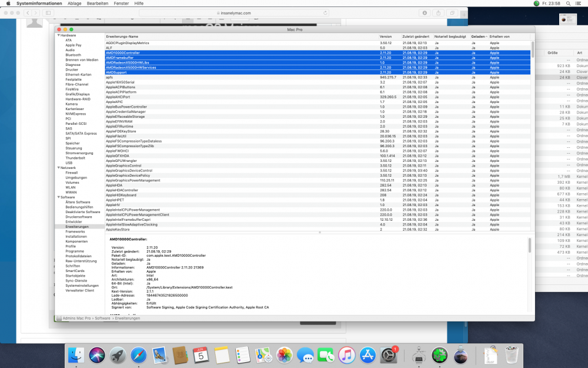Open the Fenster menu

tap(121, 4)
